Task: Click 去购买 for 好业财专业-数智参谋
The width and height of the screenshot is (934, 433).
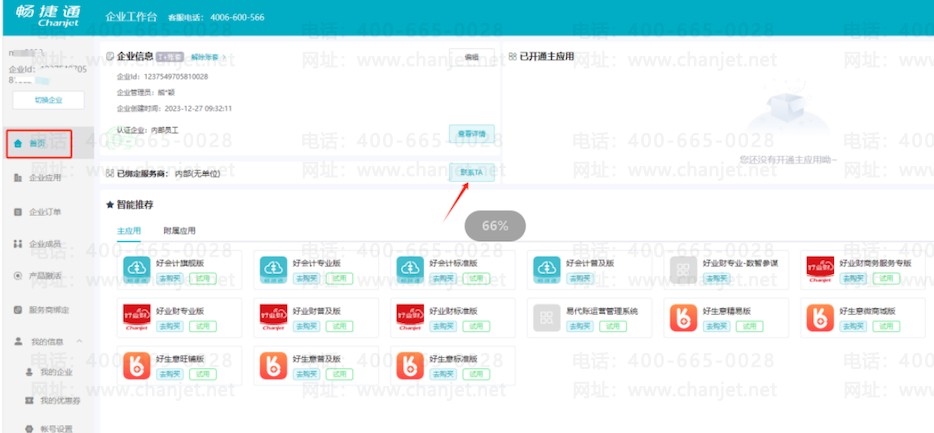Action: point(717,278)
